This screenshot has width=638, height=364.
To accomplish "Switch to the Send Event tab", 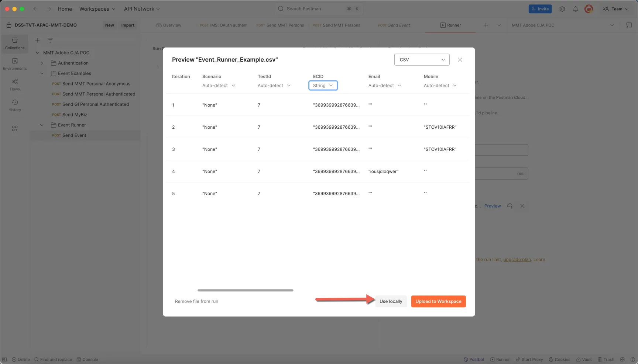I will point(394,25).
